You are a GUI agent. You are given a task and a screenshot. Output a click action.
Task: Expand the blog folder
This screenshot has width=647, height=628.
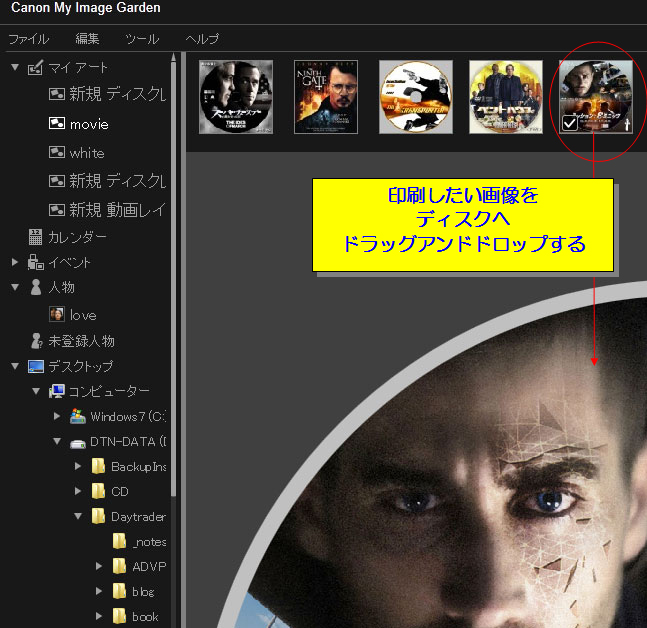pyautogui.click(x=98, y=591)
